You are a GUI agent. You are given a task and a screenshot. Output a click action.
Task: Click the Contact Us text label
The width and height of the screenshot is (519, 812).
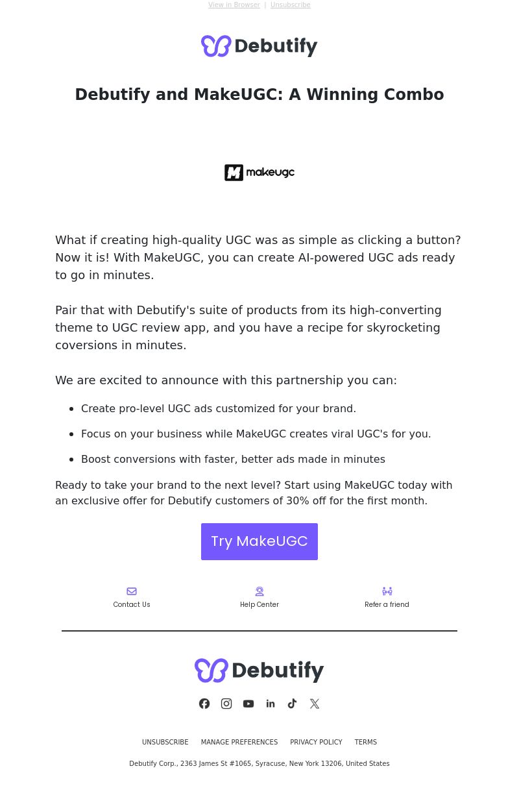tap(132, 605)
